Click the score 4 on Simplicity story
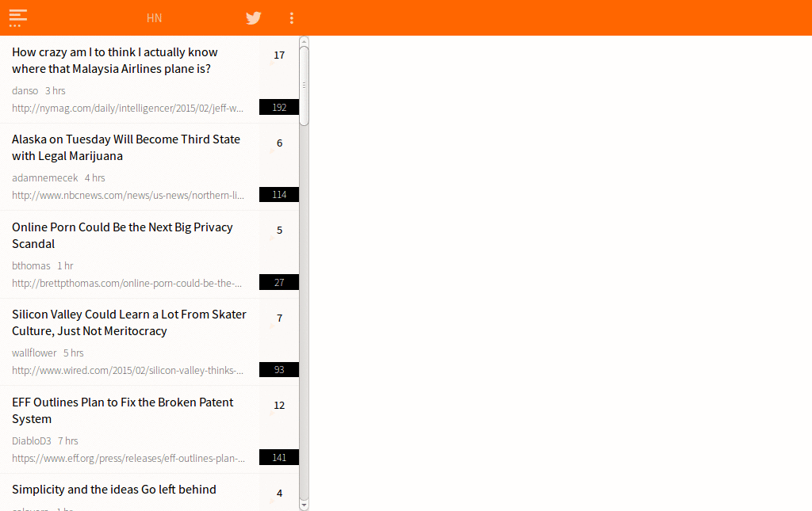812x511 pixels. (x=280, y=494)
